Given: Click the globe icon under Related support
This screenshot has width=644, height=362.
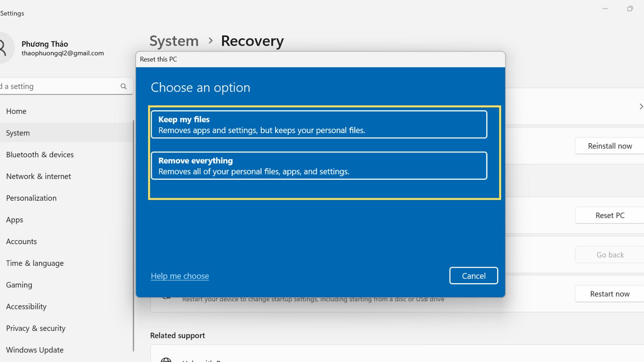Looking at the screenshot, I should click(x=165, y=359).
